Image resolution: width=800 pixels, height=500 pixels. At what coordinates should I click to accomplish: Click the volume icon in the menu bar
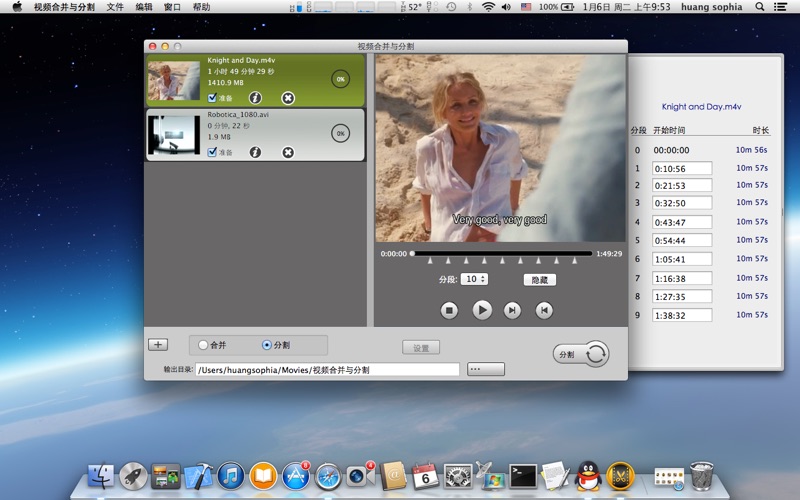tap(506, 7)
